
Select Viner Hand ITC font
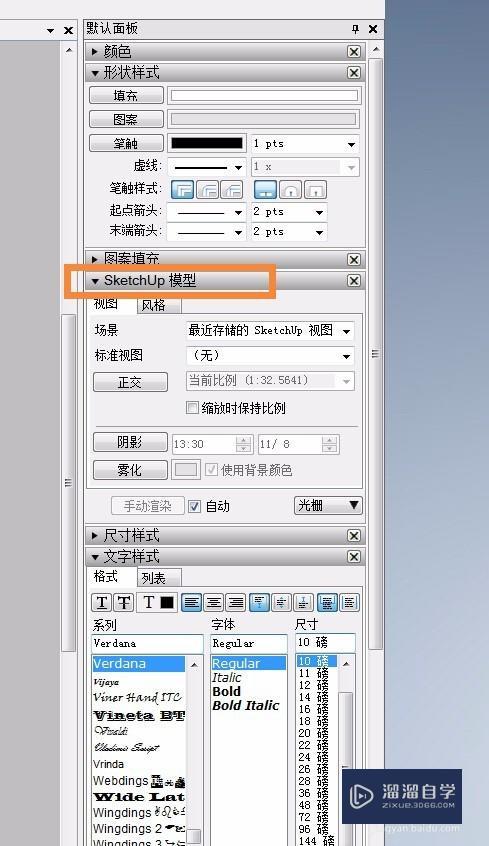click(x=137, y=697)
